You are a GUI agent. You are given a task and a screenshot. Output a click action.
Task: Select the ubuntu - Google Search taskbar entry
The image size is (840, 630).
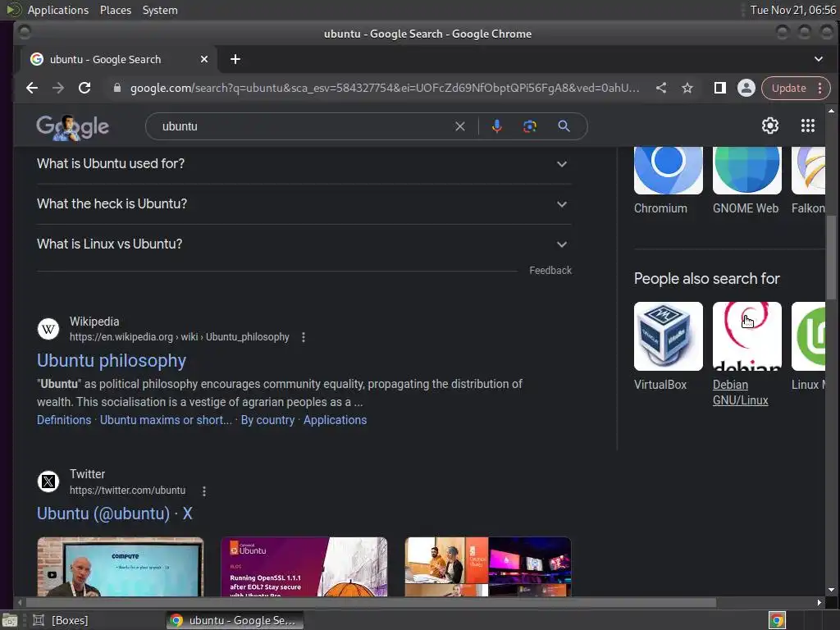(x=234, y=620)
